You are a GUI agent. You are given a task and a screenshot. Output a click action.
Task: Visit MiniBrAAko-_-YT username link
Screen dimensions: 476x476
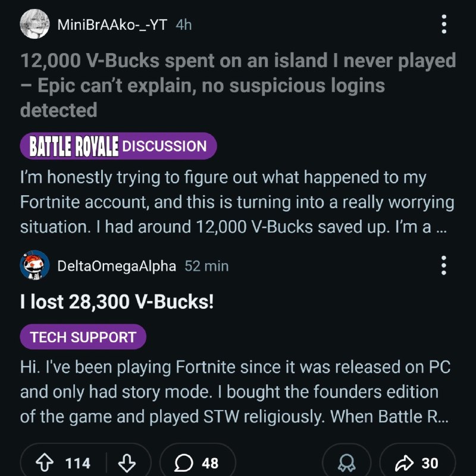coord(112,24)
